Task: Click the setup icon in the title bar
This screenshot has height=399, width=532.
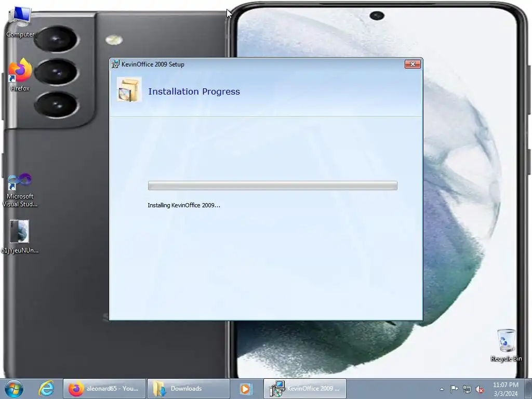Action: 115,64
